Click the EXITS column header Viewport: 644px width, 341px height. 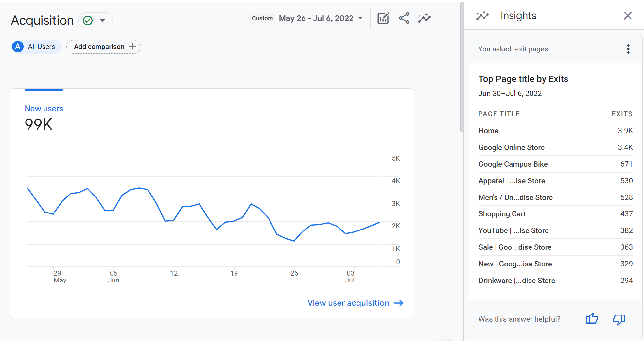pos(622,114)
